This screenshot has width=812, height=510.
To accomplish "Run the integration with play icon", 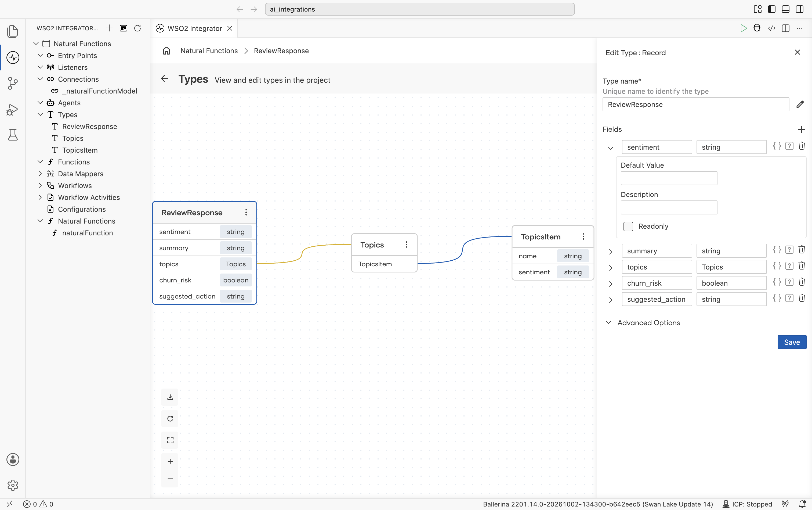I will pyautogui.click(x=744, y=28).
